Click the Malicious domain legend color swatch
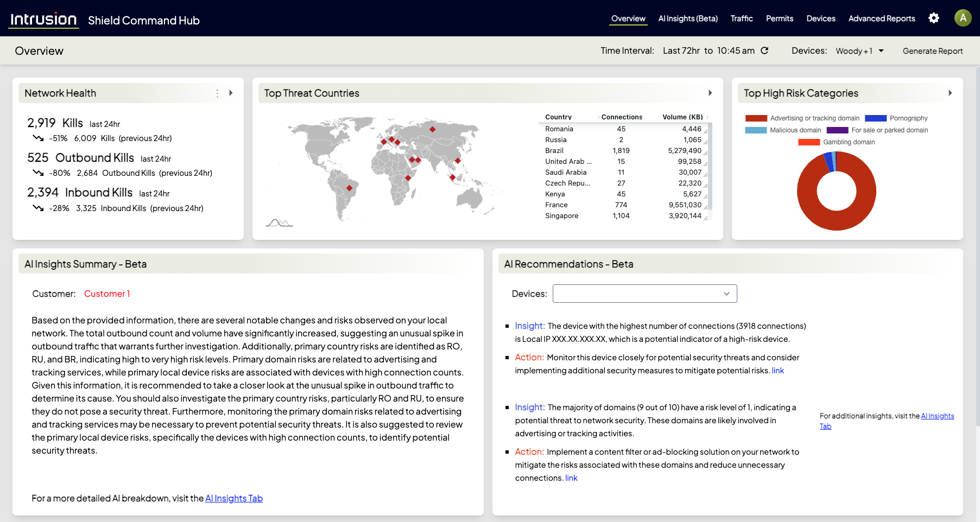Image resolution: width=980 pixels, height=522 pixels. tap(756, 130)
